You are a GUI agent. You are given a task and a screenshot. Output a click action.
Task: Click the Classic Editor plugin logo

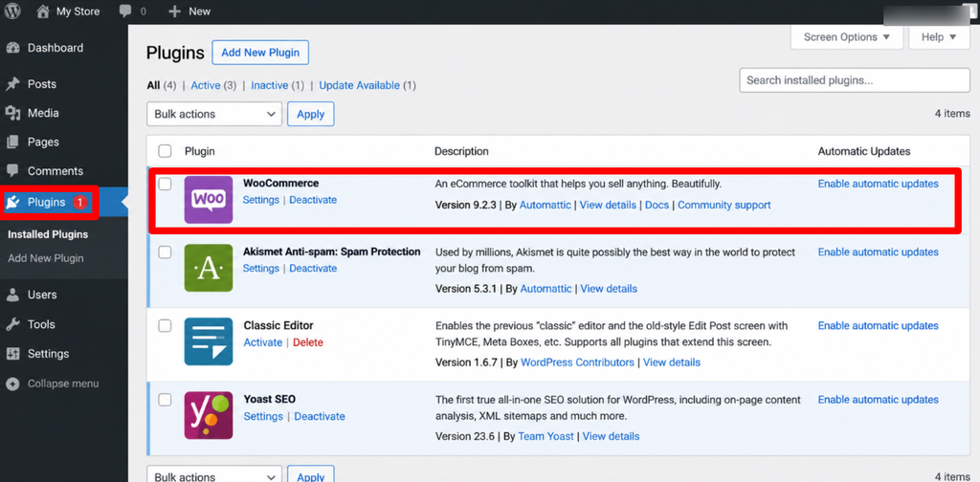[x=208, y=341]
